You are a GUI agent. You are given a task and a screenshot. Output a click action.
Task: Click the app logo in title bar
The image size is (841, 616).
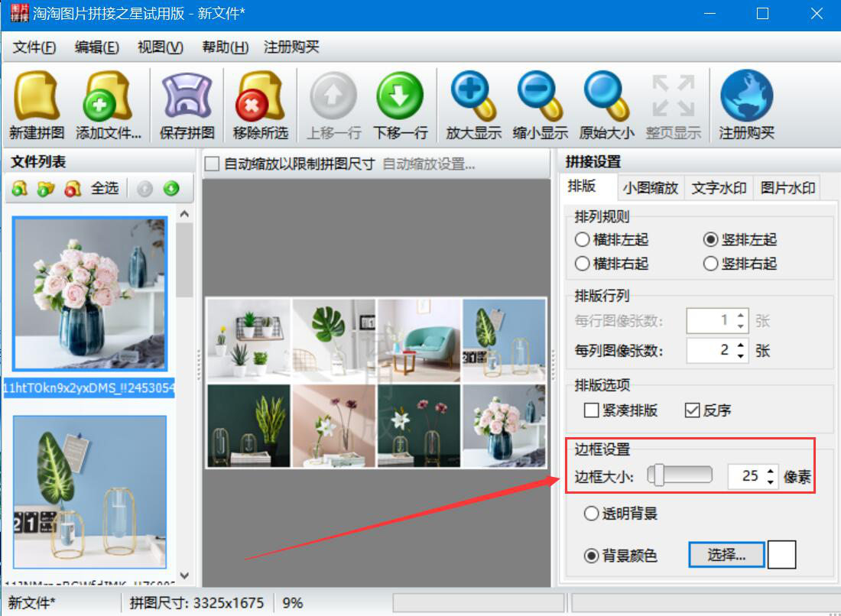pyautogui.click(x=20, y=13)
